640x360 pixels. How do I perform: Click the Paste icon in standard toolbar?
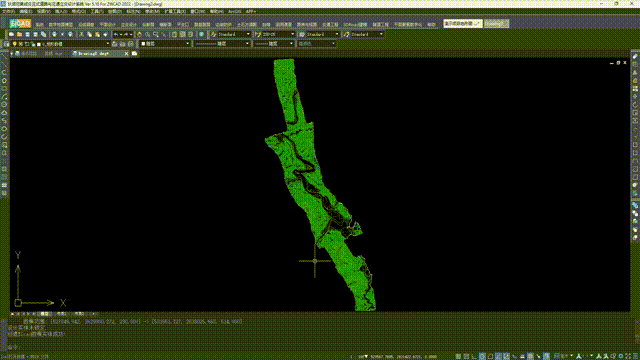point(97,34)
